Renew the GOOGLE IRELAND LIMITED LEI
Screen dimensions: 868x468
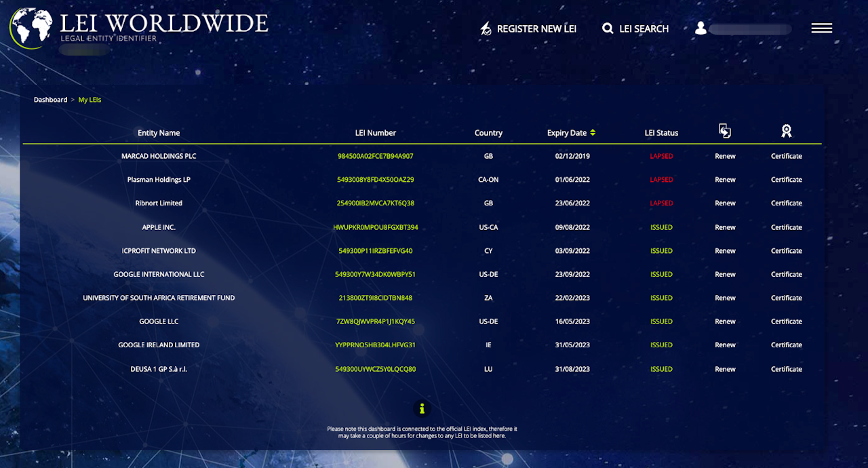[725, 345]
